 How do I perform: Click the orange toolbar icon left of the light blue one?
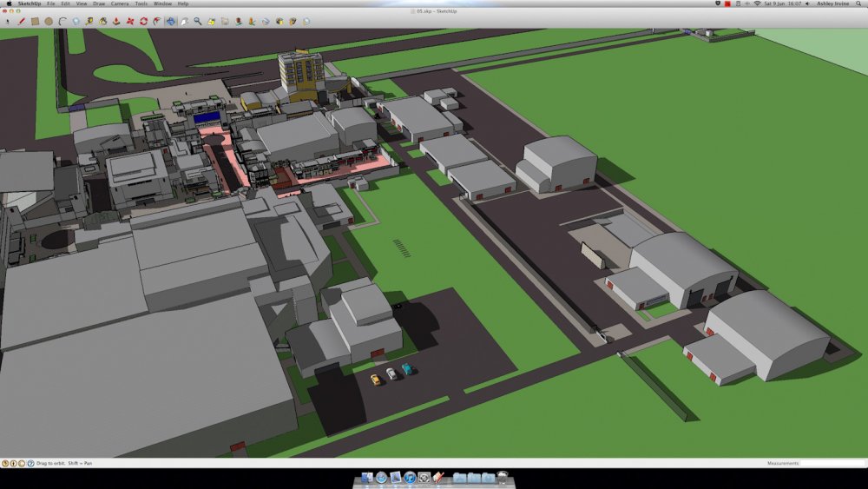coord(252,22)
